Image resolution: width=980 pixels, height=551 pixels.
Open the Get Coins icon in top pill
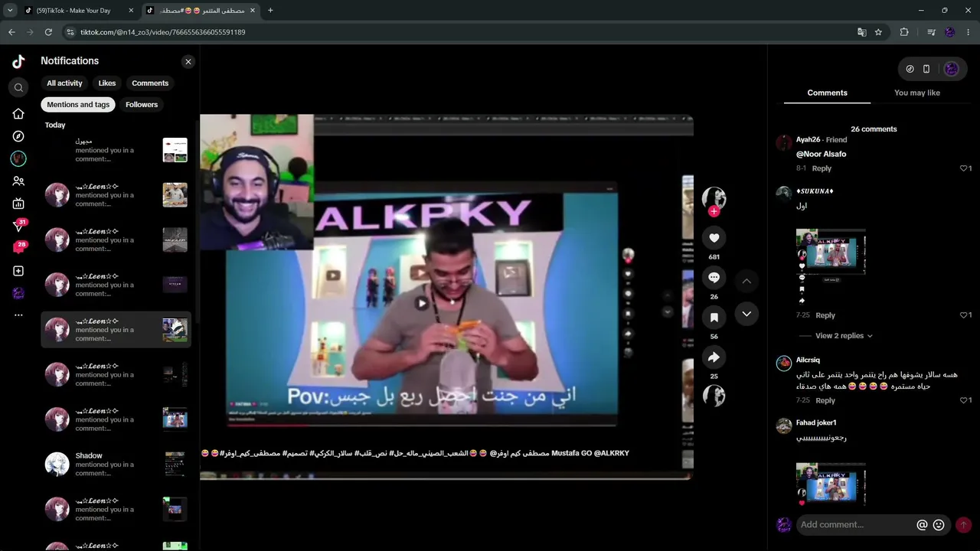(x=910, y=69)
